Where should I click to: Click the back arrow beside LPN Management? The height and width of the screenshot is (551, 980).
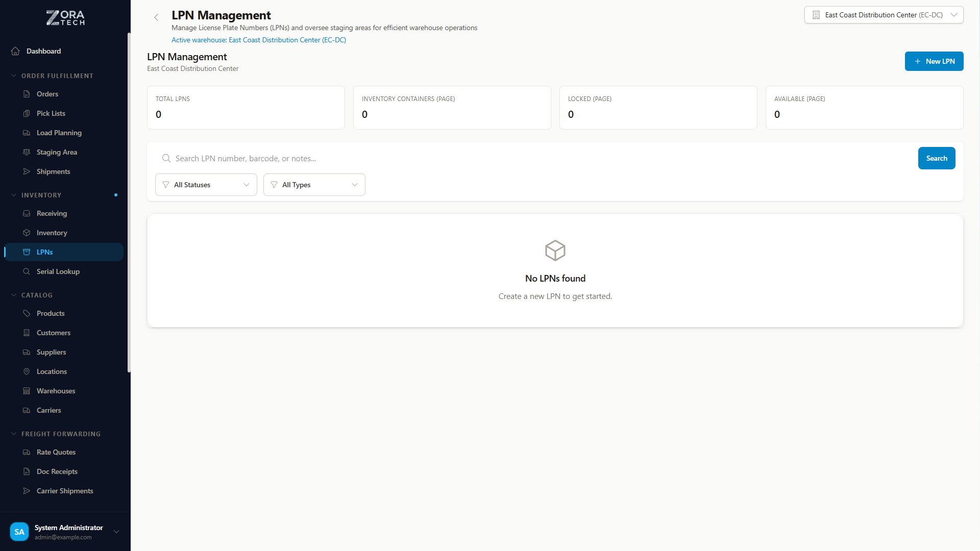(x=156, y=17)
